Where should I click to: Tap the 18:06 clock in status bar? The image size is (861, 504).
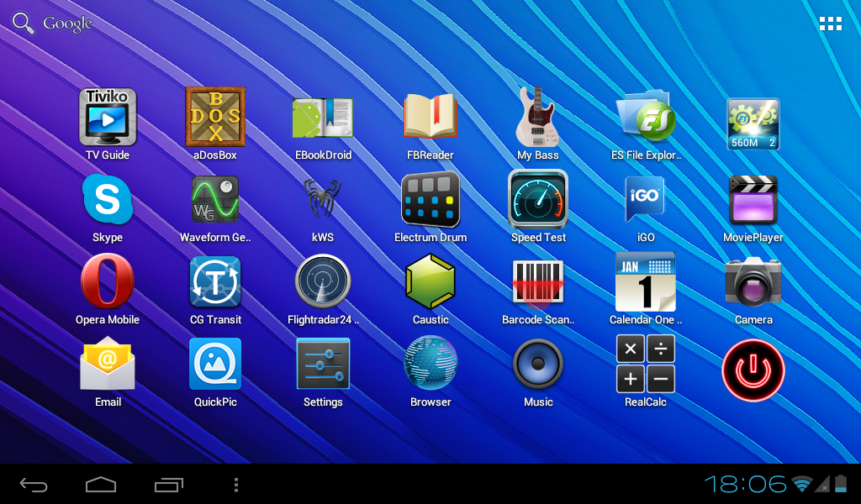click(x=745, y=484)
